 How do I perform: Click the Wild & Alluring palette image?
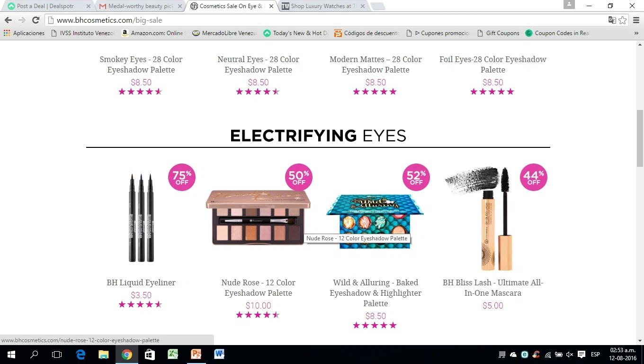click(x=375, y=221)
